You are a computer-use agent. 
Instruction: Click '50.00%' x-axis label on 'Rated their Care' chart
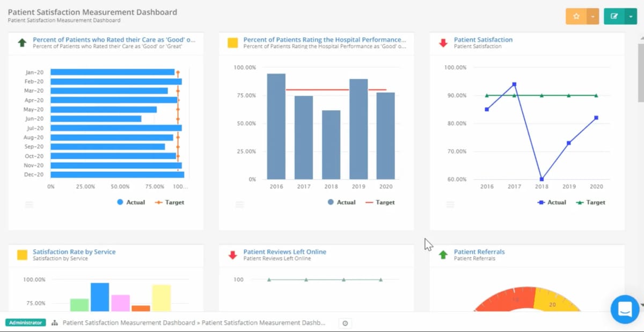[120, 187]
